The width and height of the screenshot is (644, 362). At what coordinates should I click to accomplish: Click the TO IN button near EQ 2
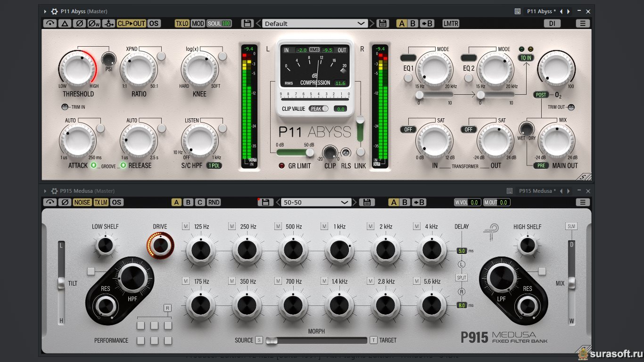click(x=526, y=58)
